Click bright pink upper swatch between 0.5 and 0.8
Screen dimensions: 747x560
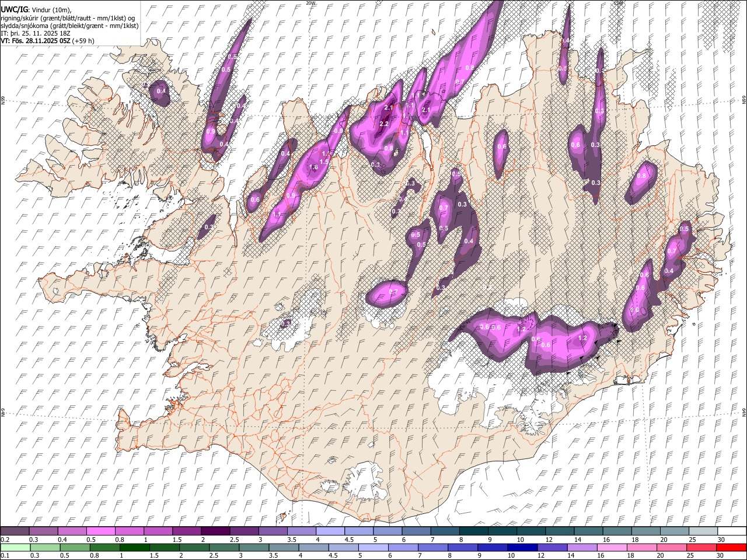(102, 531)
